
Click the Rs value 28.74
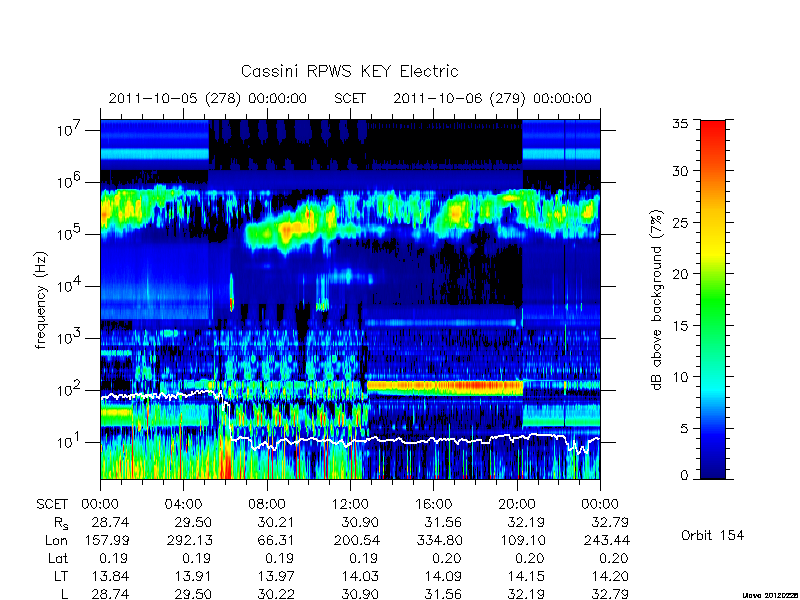tap(110, 522)
